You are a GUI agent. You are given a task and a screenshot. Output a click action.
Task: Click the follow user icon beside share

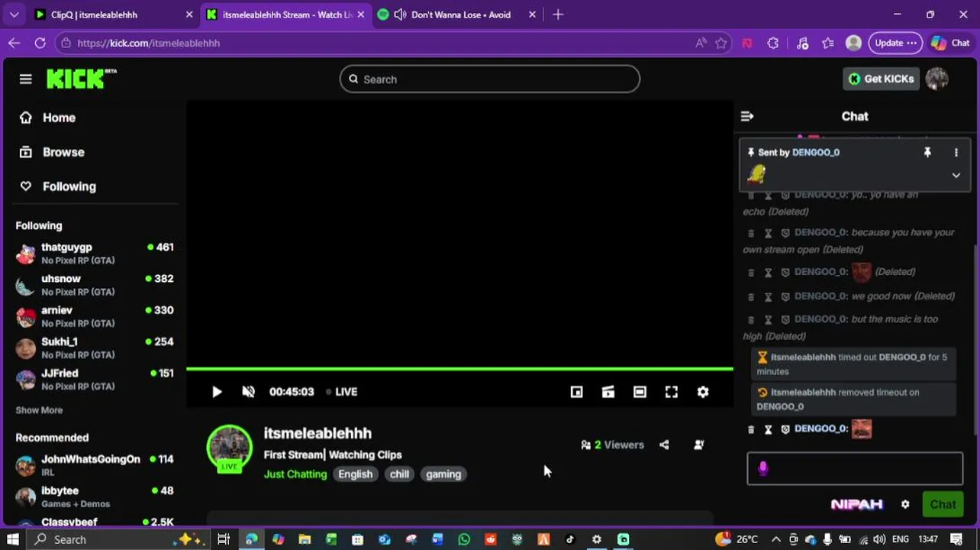[698, 445]
